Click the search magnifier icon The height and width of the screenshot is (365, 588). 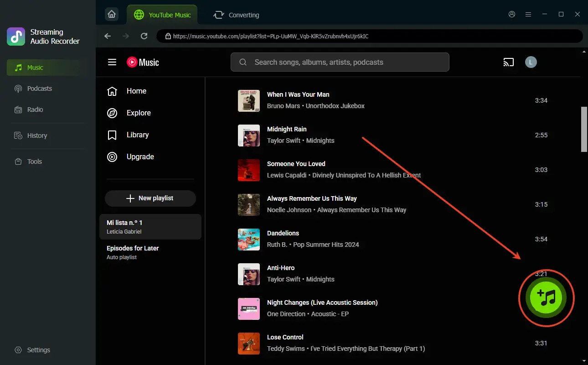pyautogui.click(x=243, y=62)
